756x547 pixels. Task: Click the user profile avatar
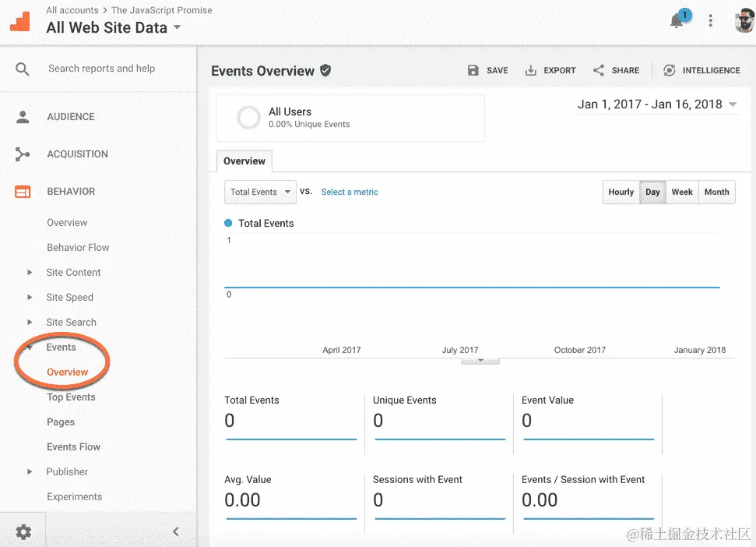[x=745, y=20]
